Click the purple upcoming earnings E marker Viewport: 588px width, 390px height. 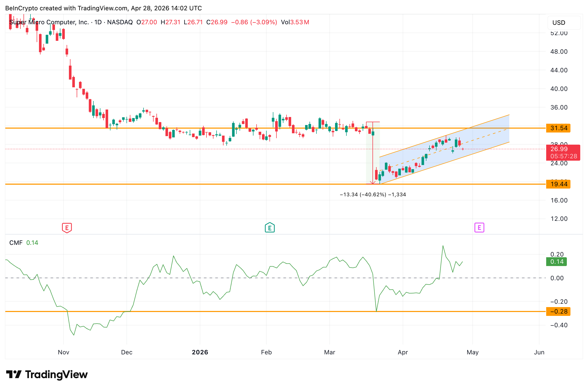(479, 228)
